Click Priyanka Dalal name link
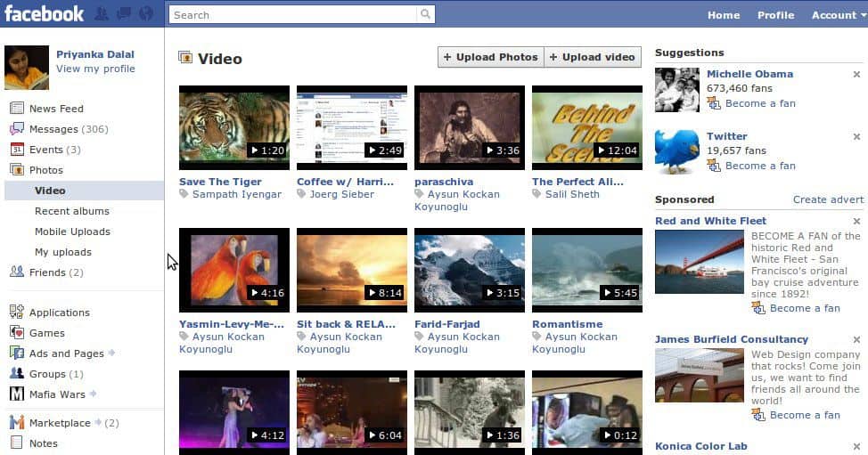 pos(95,54)
